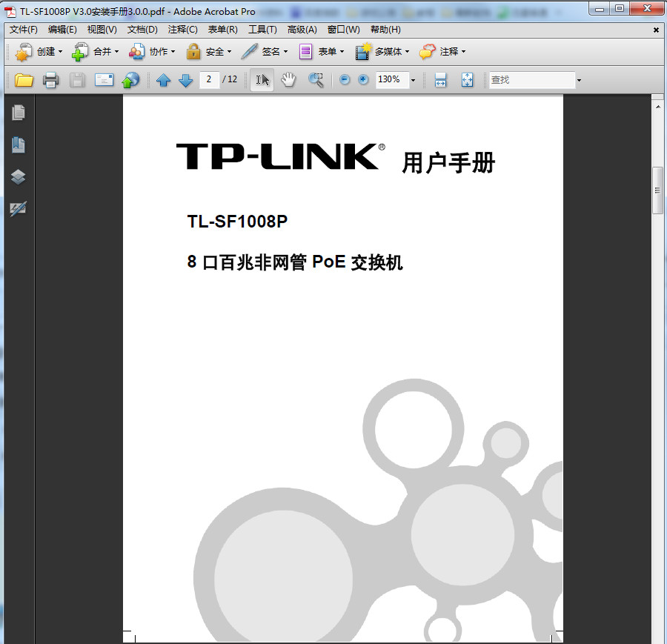
Task: Open the Find options dropdown arrow
Action: tap(579, 80)
